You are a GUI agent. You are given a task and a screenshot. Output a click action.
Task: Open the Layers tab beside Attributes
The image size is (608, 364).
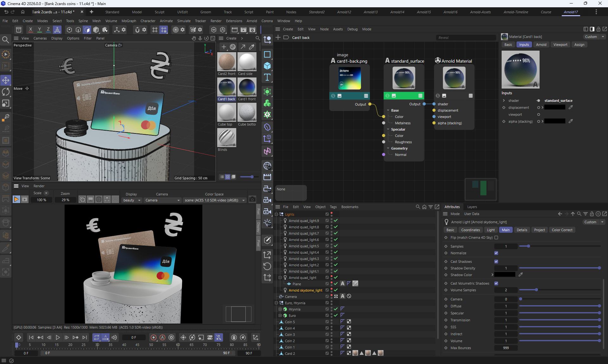(x=472, y=207)
